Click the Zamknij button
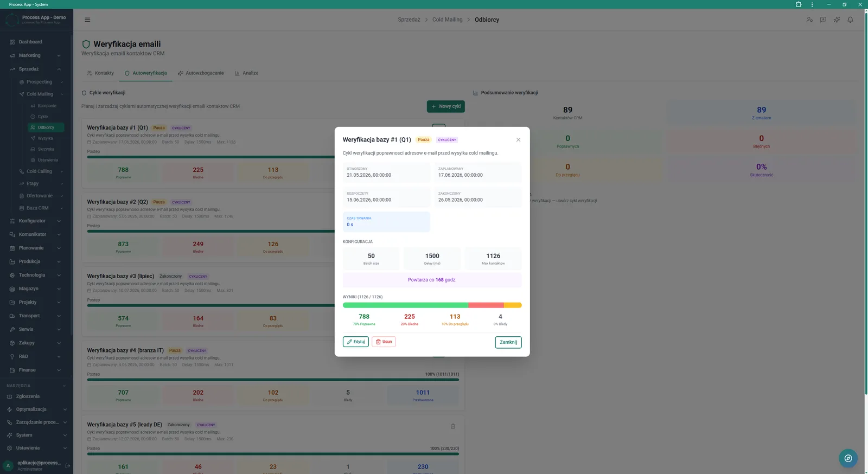Screen dimensions: 868x474 coord(508,342)
